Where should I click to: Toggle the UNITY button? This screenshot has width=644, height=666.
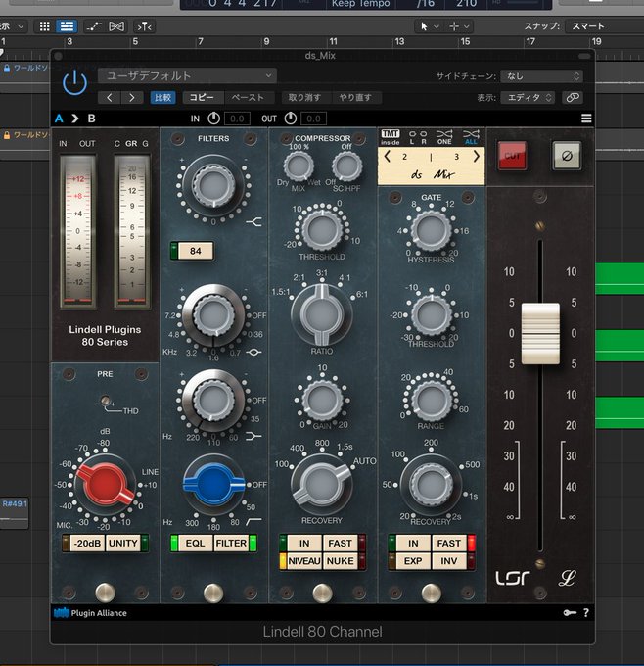click(x=122, y=544)
